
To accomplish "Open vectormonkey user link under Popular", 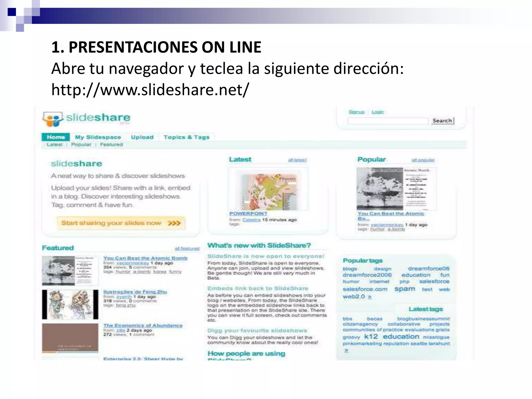I will 387,225.
